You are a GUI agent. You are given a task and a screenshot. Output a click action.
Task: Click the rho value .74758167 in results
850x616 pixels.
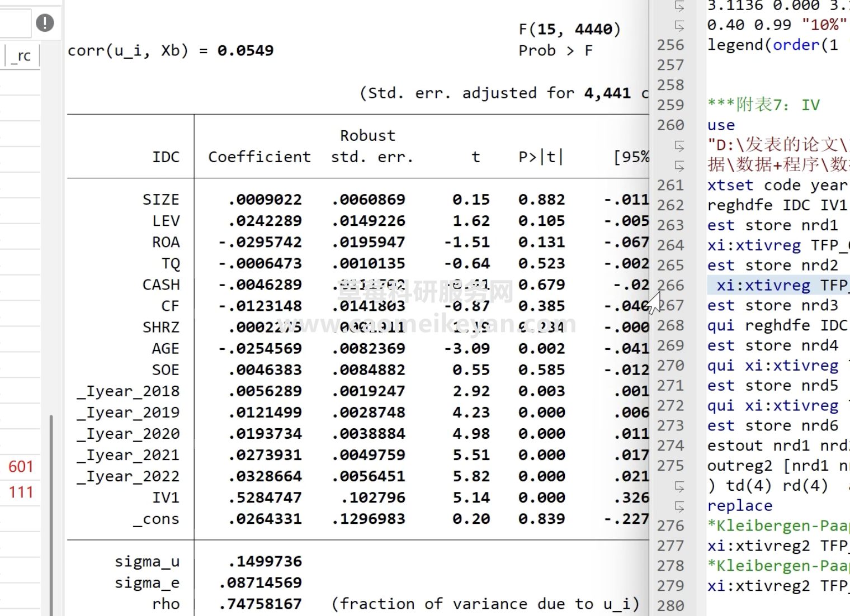pos(260,604)
